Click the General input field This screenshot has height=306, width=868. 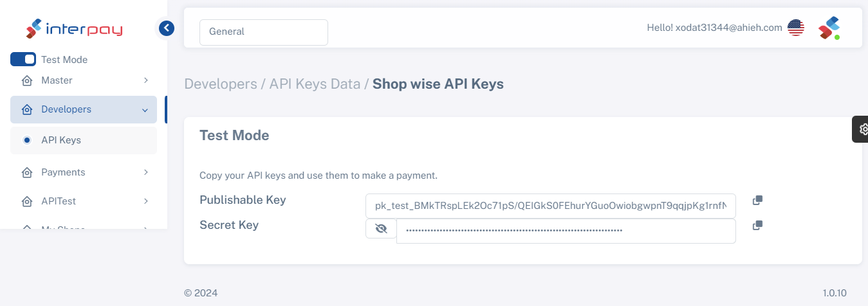[x=263, y=32]
